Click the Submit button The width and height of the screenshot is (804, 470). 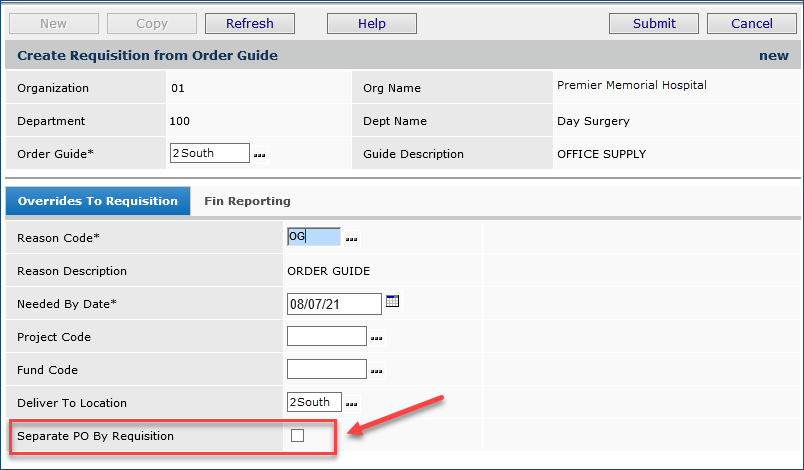tap(654, 23)
